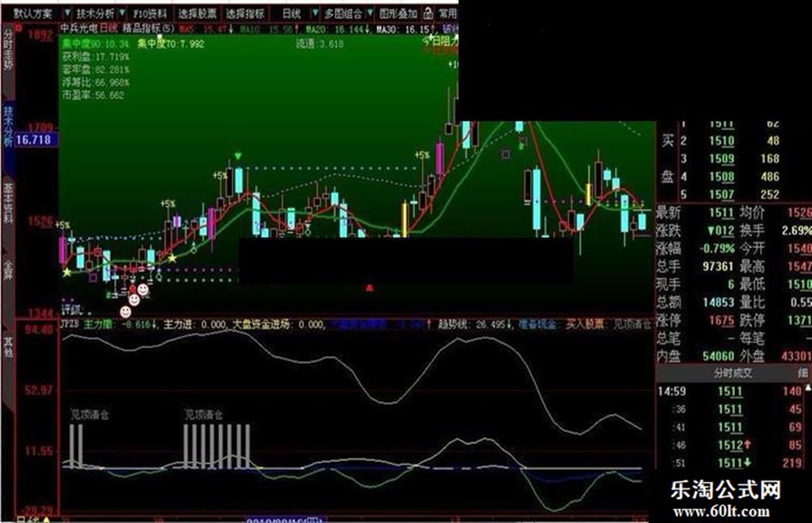
Task: Click the green down-triangle marker on chart
Action: [x=238, y=155]
